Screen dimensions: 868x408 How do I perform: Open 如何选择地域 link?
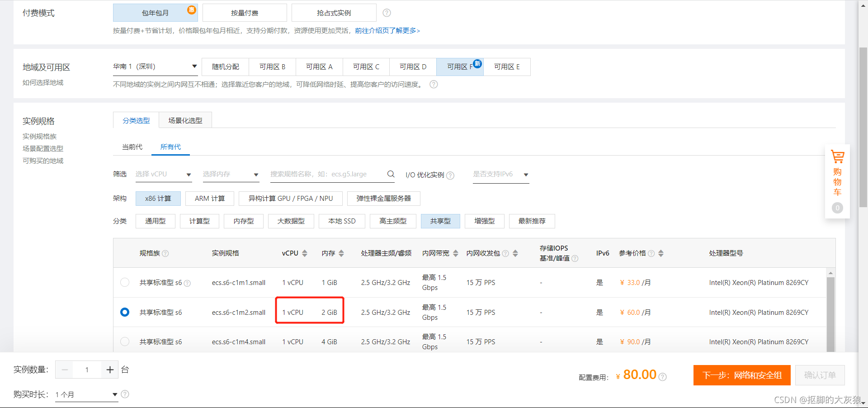point(43,82)
